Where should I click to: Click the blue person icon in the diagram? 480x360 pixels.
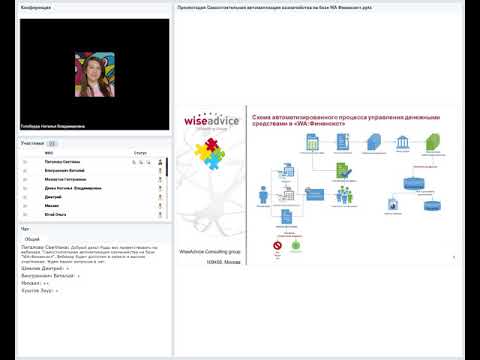point(263,195)
